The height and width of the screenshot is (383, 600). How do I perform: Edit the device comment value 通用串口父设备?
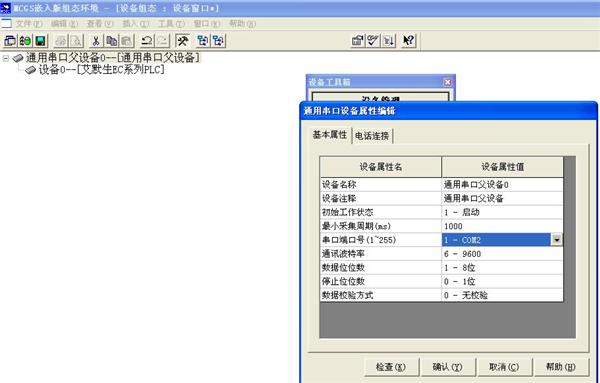point(502,199)
